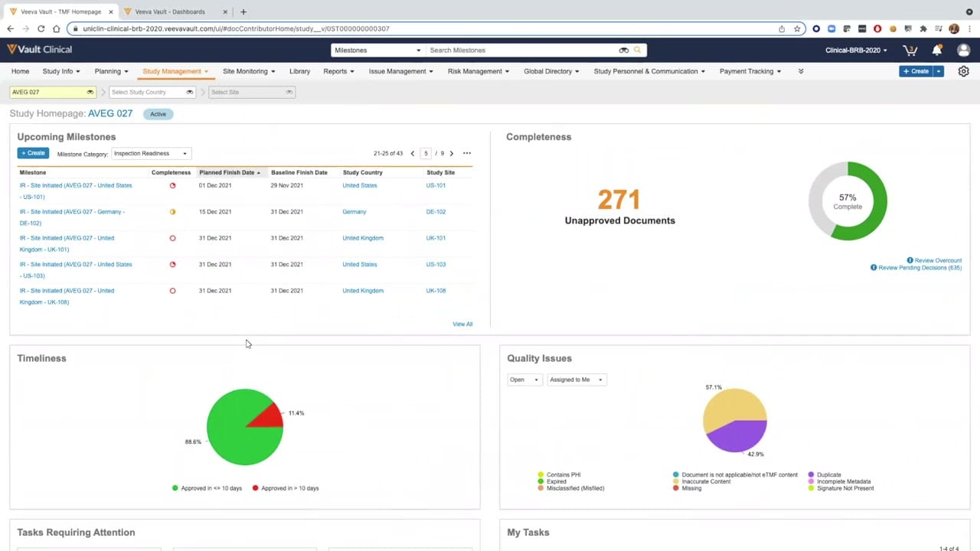Open the Upcoming Milestones three-dots menu
The image size is (980, 551).
pyautogui.click(x=467, y=153)
